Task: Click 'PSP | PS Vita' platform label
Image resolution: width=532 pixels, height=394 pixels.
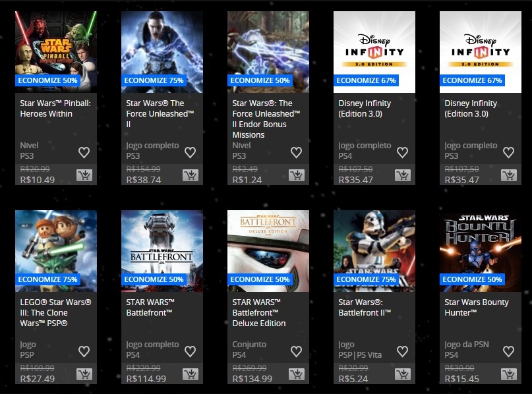Action: point(360,355)
